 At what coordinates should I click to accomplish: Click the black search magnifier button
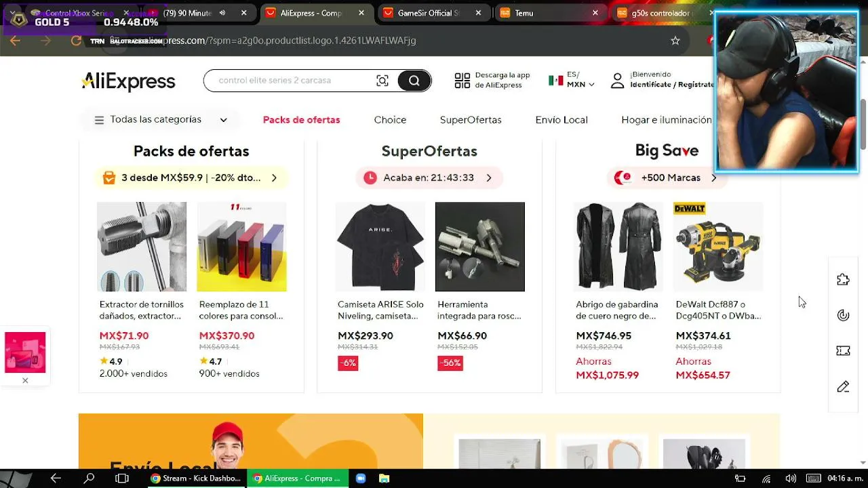(414, 81)
